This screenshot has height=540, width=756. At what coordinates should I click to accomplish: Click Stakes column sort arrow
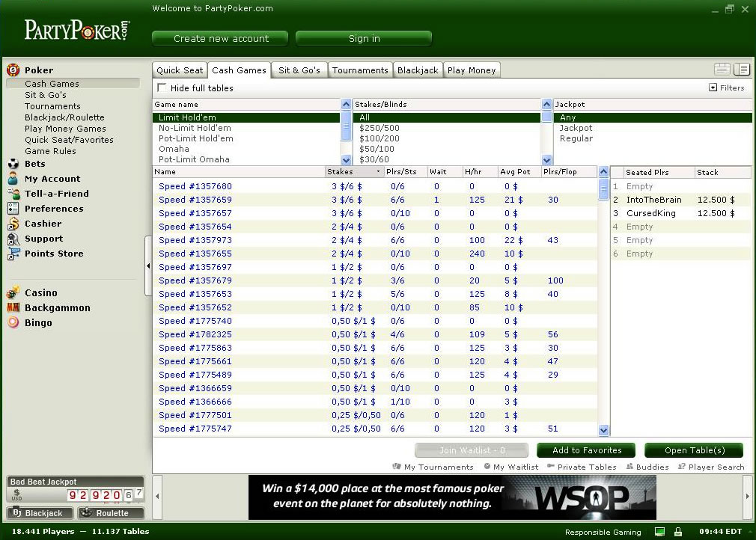tap(378, 171)
